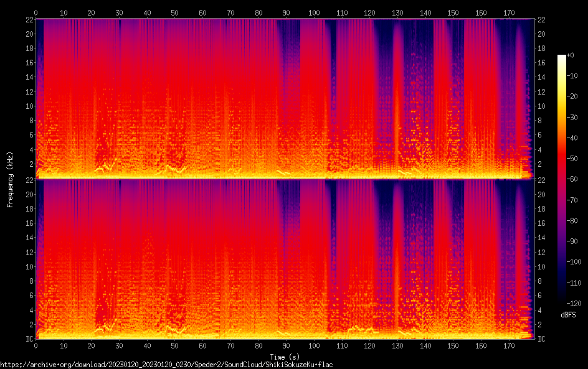This screenshot has height=369, width=588.
Task: Click the 0 tick on the bottom time axis
Action: [36, 345]
